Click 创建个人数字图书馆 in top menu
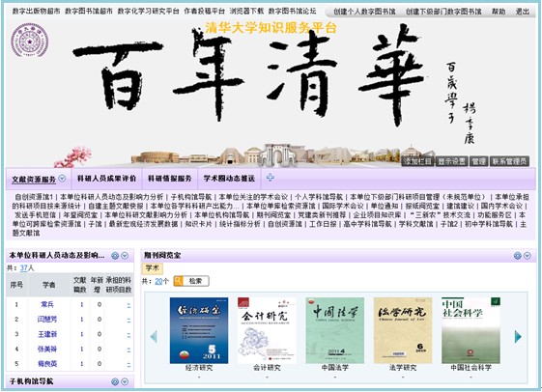This screenshot has height=392, width=542. click(x=364, y=12)
